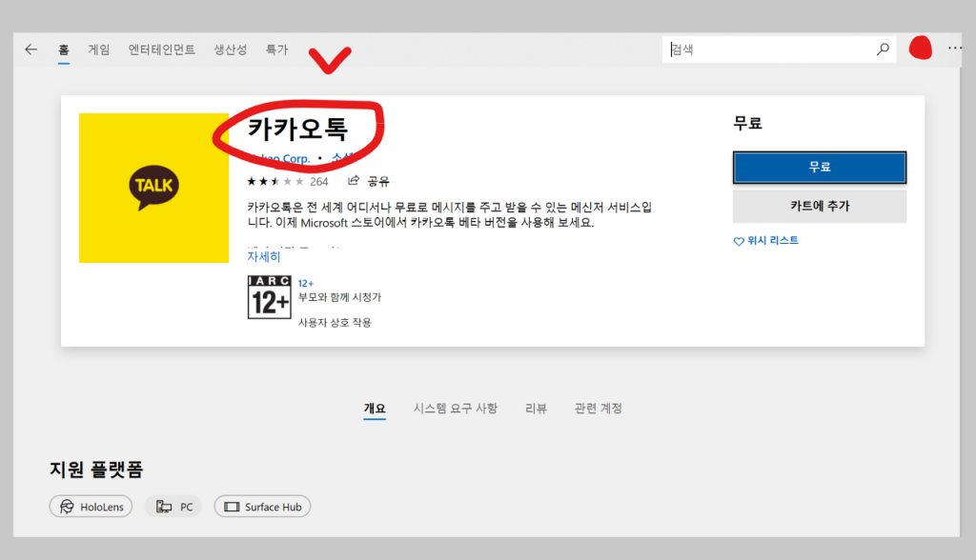Click the 지원 플랫폼 heading
This screenshot has height=560, width=976.
coord(96,469)
